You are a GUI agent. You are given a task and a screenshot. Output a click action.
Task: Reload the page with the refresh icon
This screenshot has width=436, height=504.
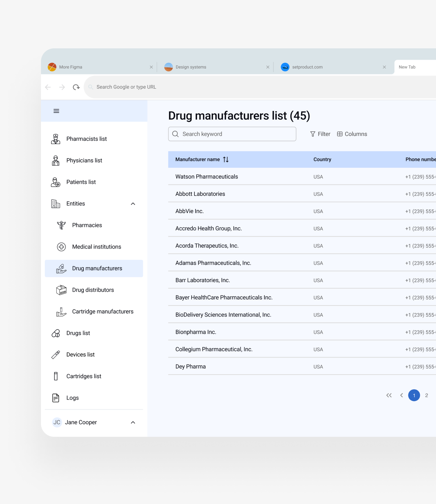click(x=76, y=87)
